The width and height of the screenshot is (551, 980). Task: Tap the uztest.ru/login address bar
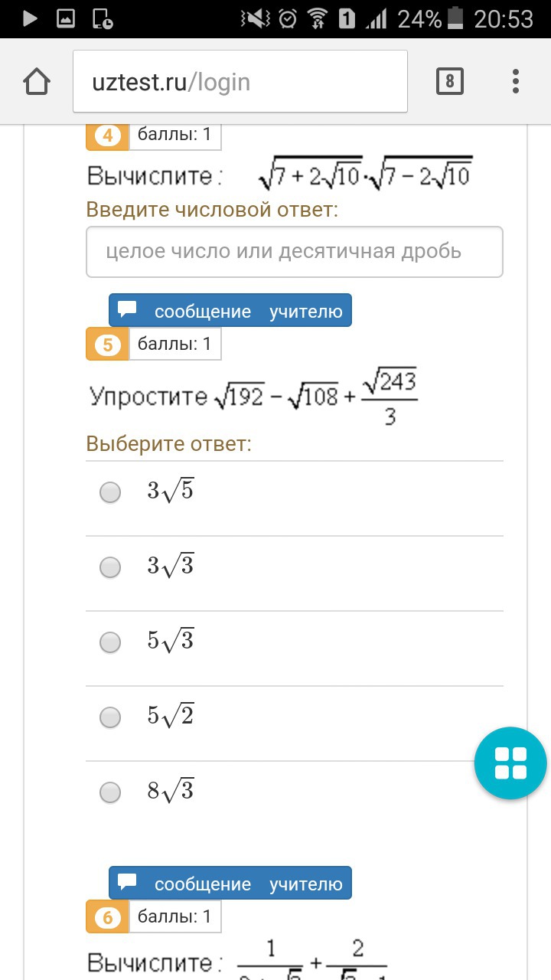pos(240,82)
